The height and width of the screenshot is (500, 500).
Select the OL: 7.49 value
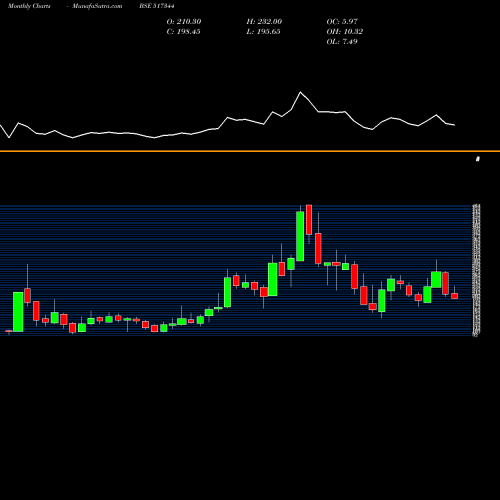342,42
